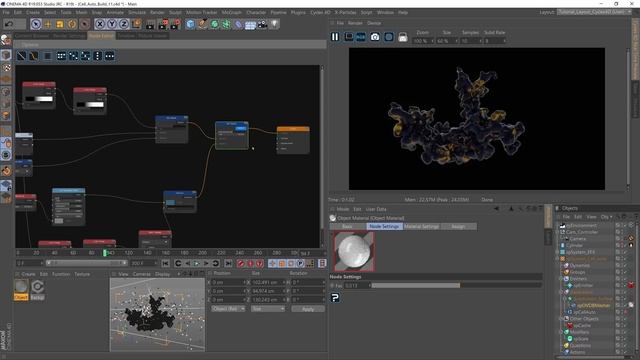Screen dimensions: 640x360
Task: Switch to the Picture Viewer tab
Action: (152, 36)
